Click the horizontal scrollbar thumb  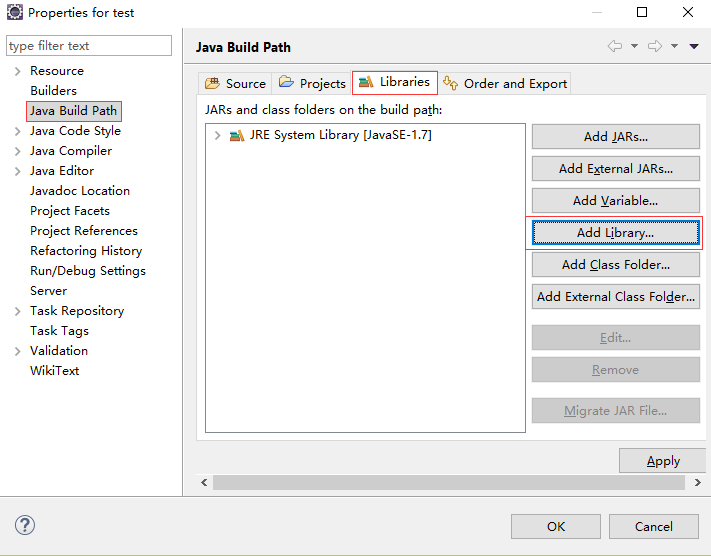(448, 483)
